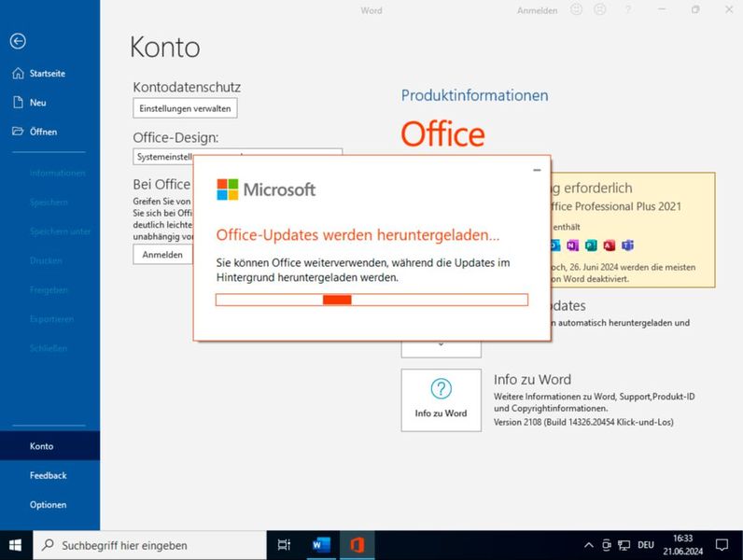The height and width of the screenshot is (560, 743).
Task: Switch to Word in the taskbar
Action: [x=321, y=545]
